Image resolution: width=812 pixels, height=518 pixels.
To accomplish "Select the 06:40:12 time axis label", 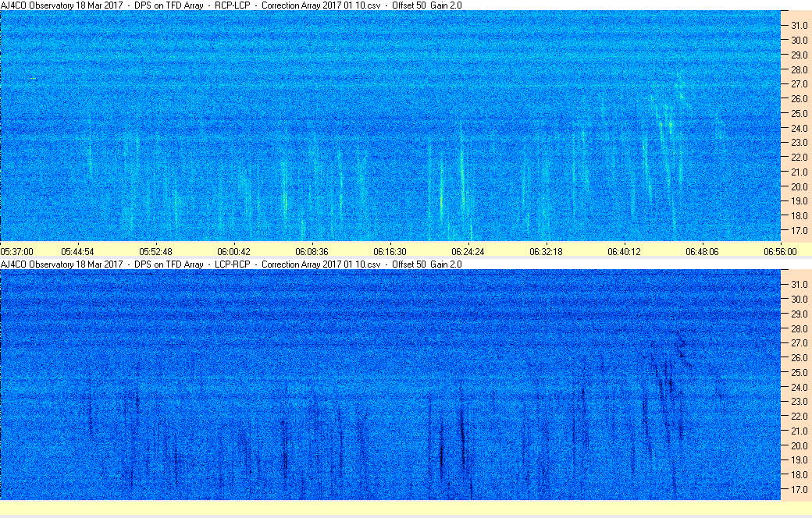I will click(x=624, y=251).
